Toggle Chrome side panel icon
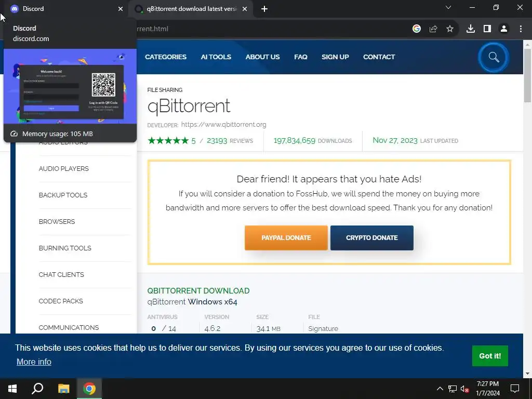Screen dimensions: 532x399 point(487,29)
